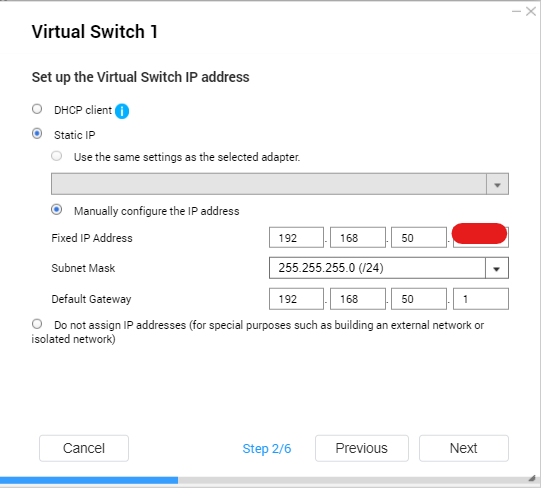The height and width of the screenshot is (488, 541).
Task: Select the DHCP client option
Action: tap(37, 109)
